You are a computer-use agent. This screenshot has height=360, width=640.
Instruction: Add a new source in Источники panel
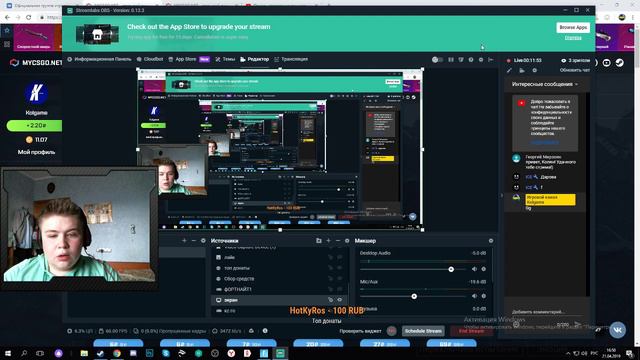[x=328, y=241]
